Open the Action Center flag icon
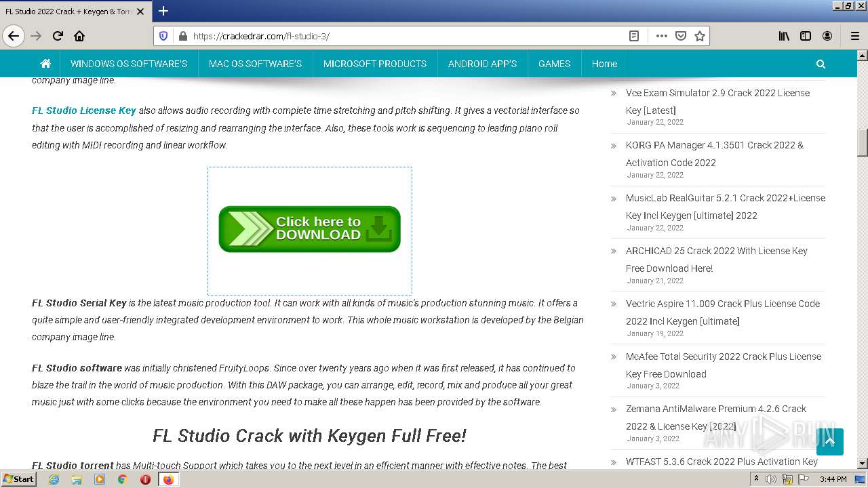Viewport: 868px width, 488px height. point(804,479)
